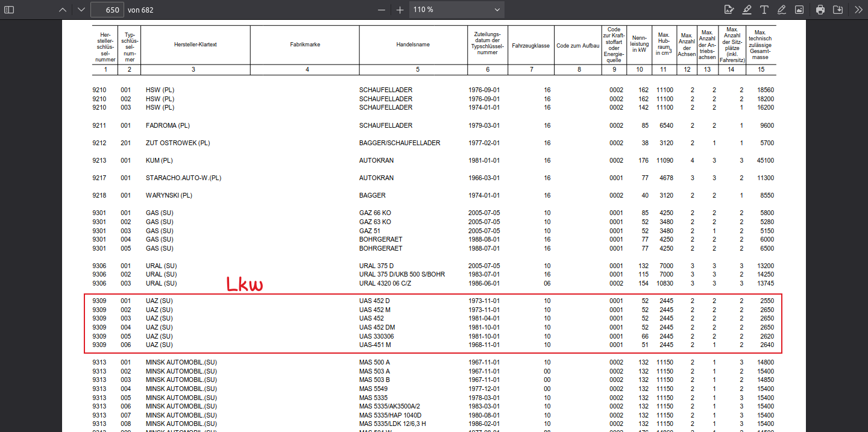
Task: Select the add text tool
Action: (764, 10)
